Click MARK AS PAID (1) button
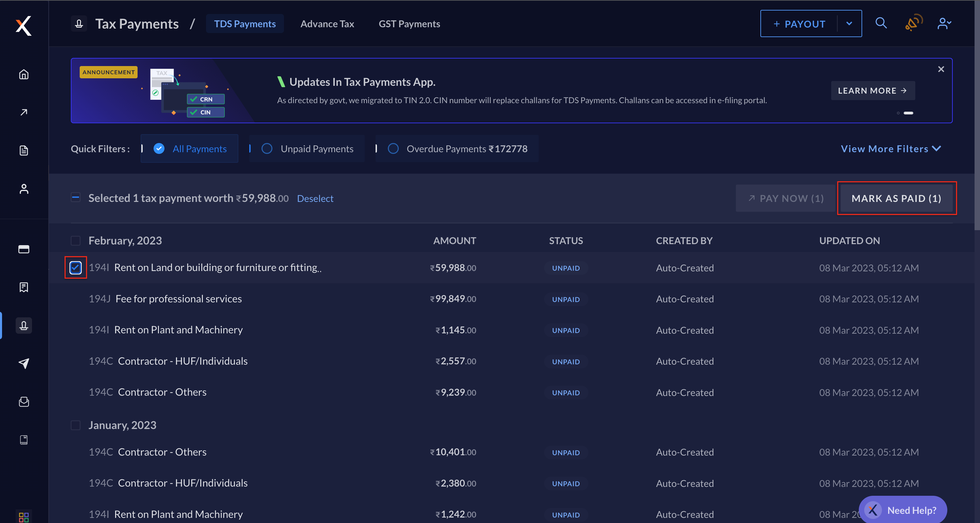The width and height of the screenshot is (980, 523). point(896,198)
